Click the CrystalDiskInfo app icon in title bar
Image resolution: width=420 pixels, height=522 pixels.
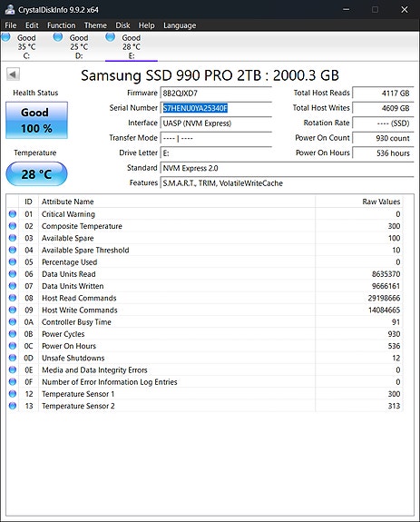[10, 9]
